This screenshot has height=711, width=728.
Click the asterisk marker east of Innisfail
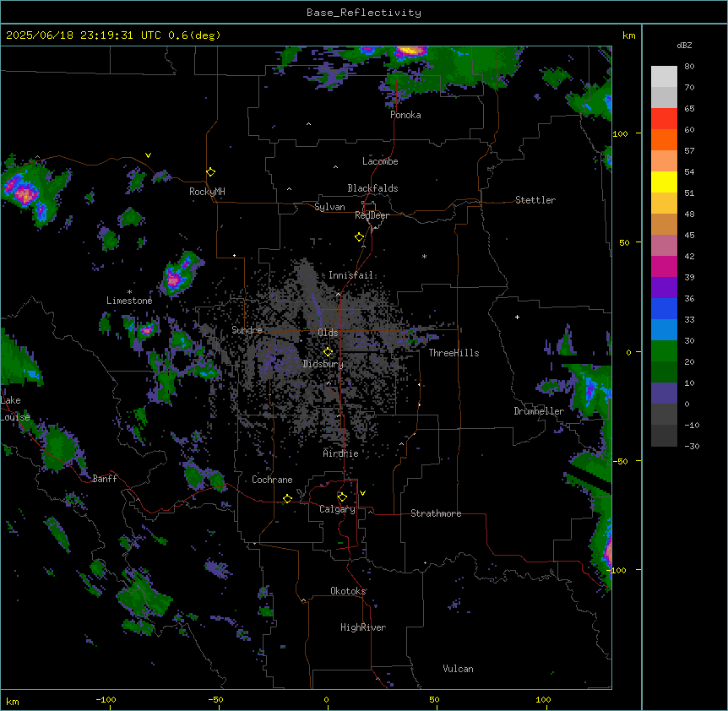424,256
